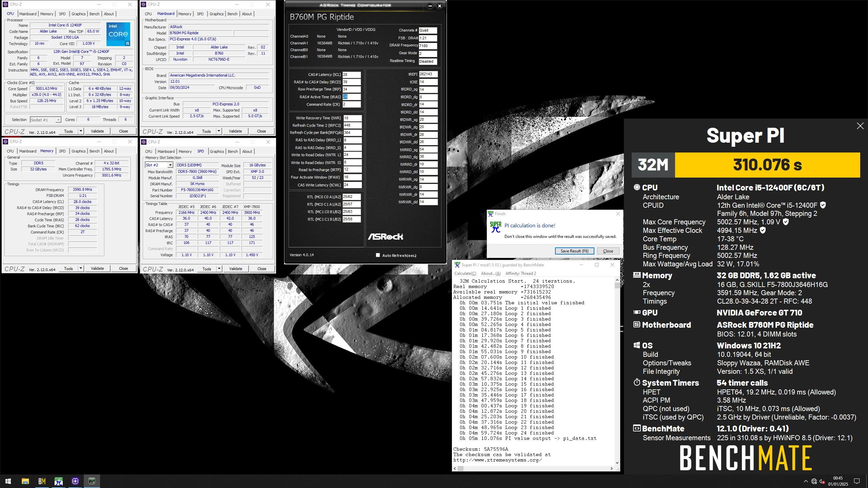Screen dimensions: 868x488
Task: Open SPD tab in top-left CPU-Z window
Action: pyautogui.click(x=62, y=14)
